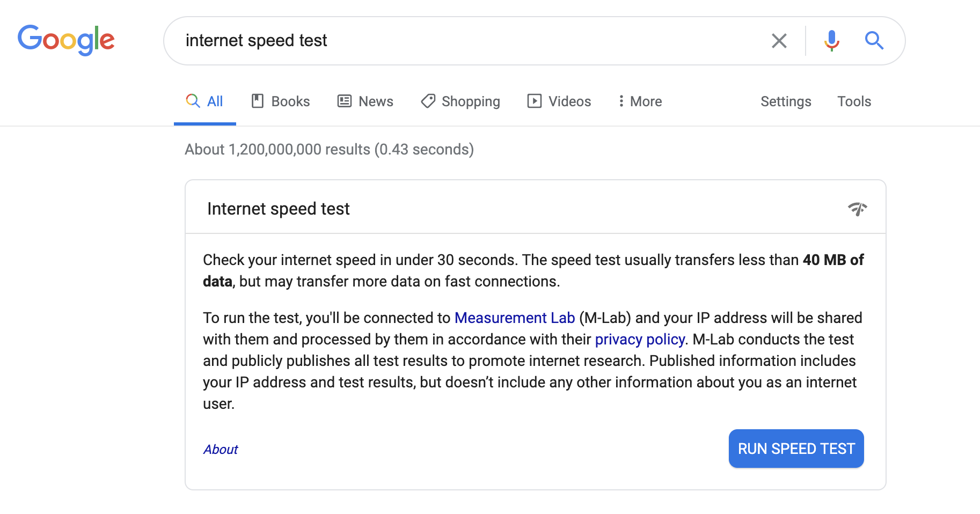Expand the More options menu
The image size is (980, 514).
[x=640, y=101]
